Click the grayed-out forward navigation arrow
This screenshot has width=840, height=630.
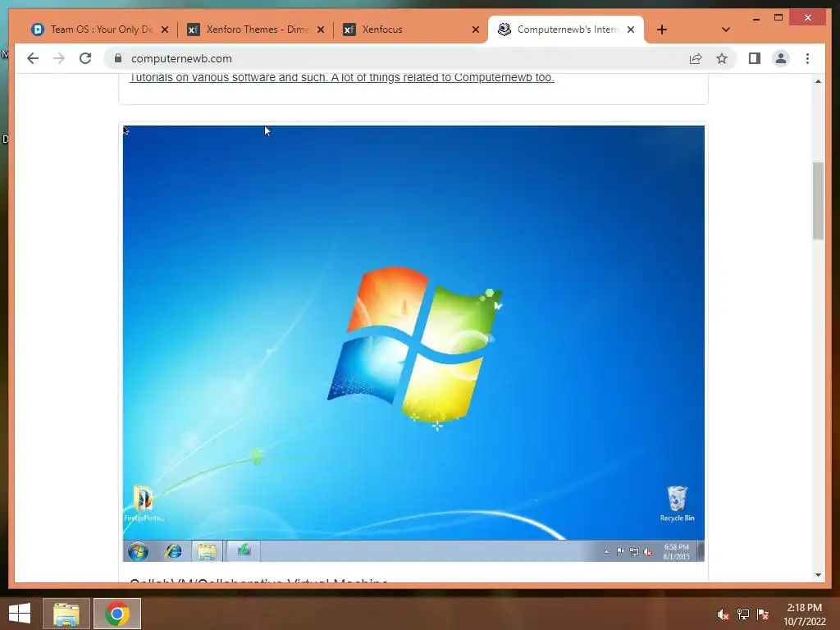(x=59, y=58)
